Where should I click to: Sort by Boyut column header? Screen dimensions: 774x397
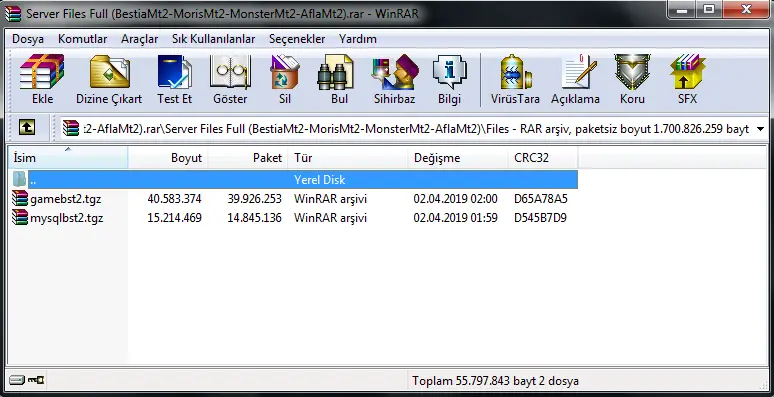point(168,158)
